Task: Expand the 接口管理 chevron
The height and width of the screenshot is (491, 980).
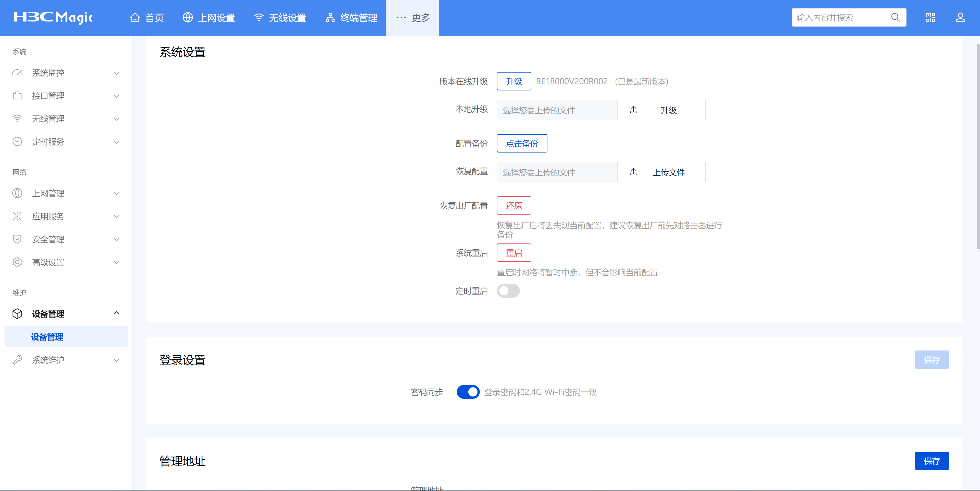Action: 117,96
